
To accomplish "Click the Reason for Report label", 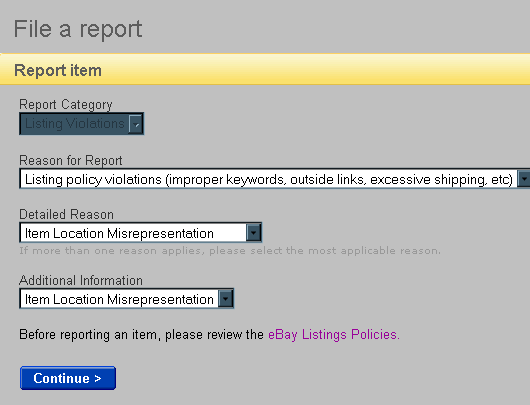I will 71,160.
